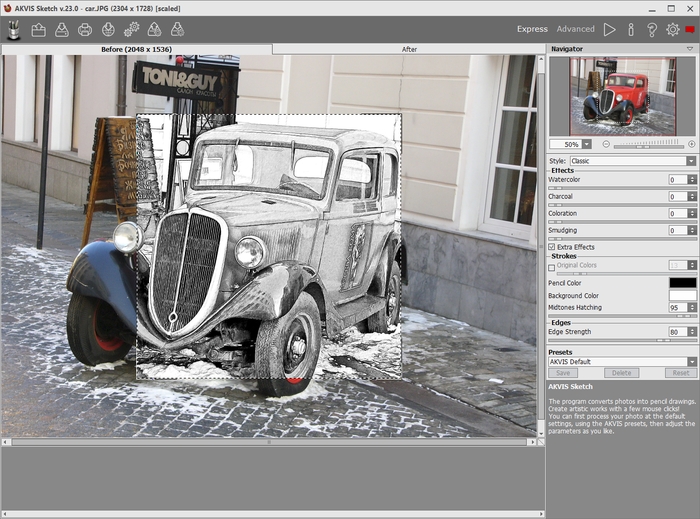The image size is (700, 519).
Task: Click the image window horizontal scrollbar
Action: point(269,442)
